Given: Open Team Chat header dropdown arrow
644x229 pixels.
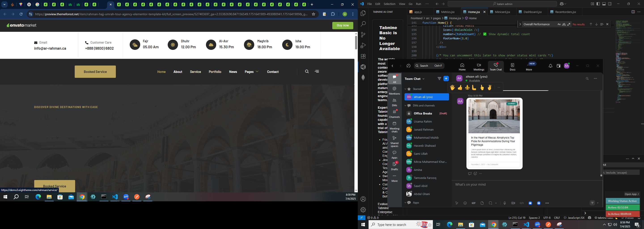Looking at the screenshot, I should tap(423, 79).
